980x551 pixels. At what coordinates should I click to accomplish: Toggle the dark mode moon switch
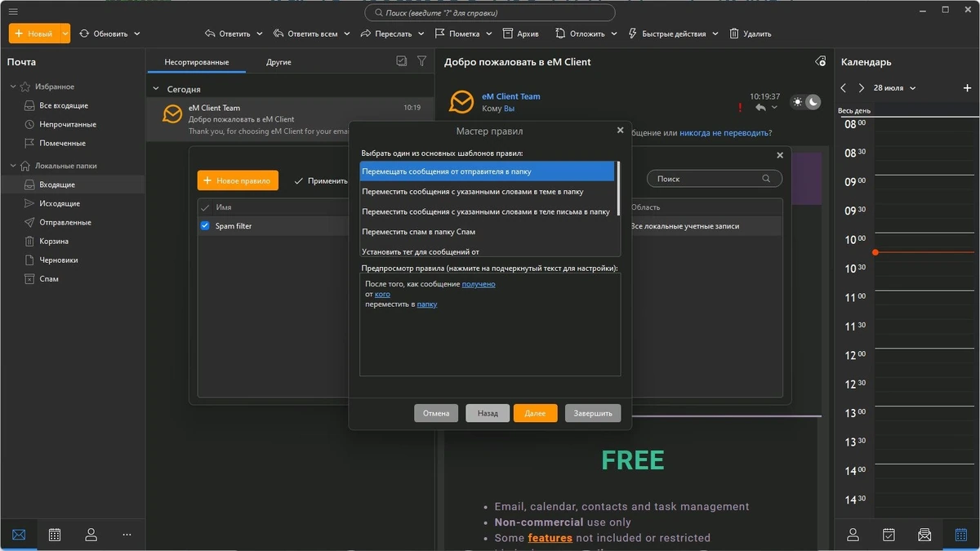813,102
